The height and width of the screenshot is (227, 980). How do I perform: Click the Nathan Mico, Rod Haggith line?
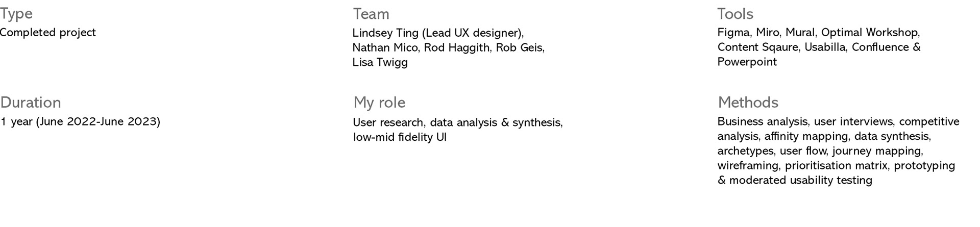click(x=449, y=48)
